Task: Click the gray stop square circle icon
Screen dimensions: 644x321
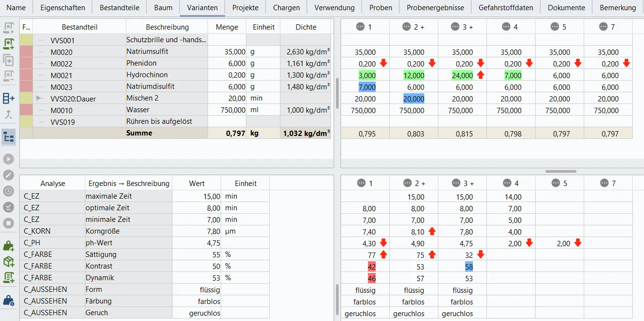Action: pyautogui.click(x=9, y=223)
